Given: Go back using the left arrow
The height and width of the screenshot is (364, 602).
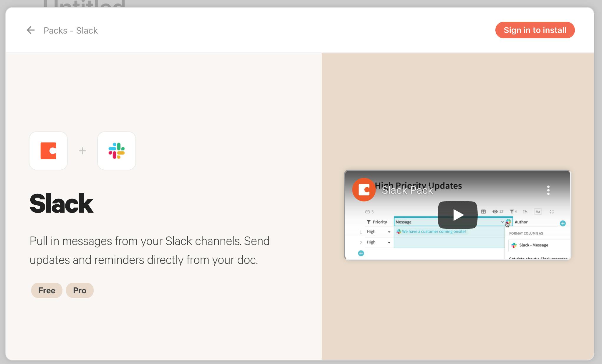Looking at the screenshot, I should (31, 30).
